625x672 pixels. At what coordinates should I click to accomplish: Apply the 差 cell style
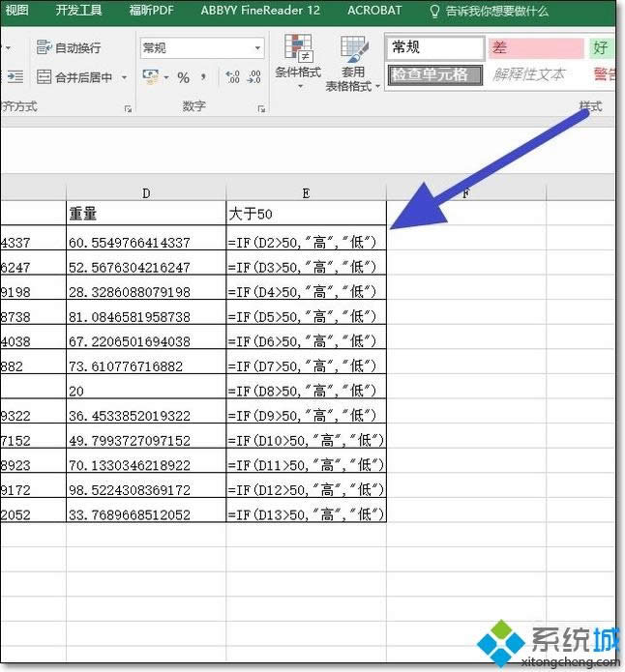pos(536,48)
